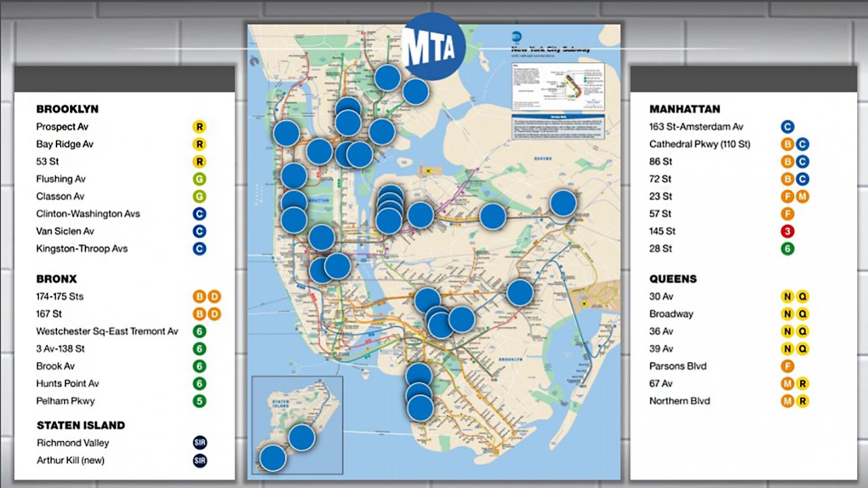Click the green 6 bullet beside 28 St
868x488 pixels.
pos(787,249)
